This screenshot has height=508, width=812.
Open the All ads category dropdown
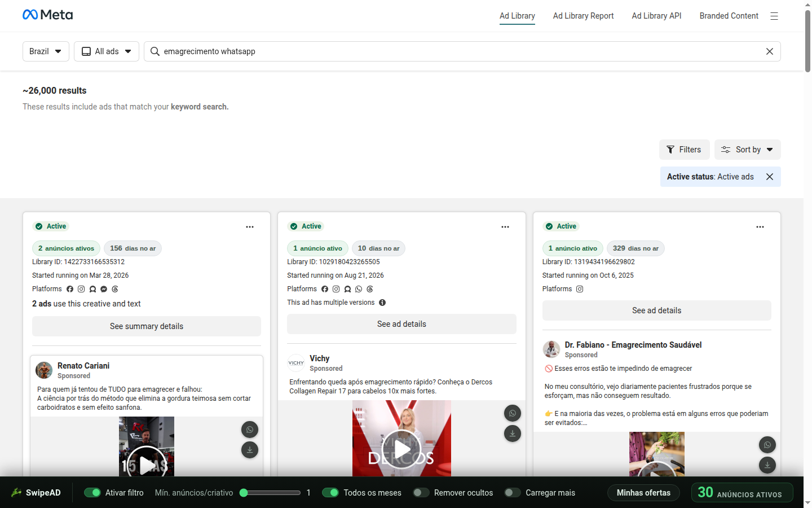click(x=107, y=51)
